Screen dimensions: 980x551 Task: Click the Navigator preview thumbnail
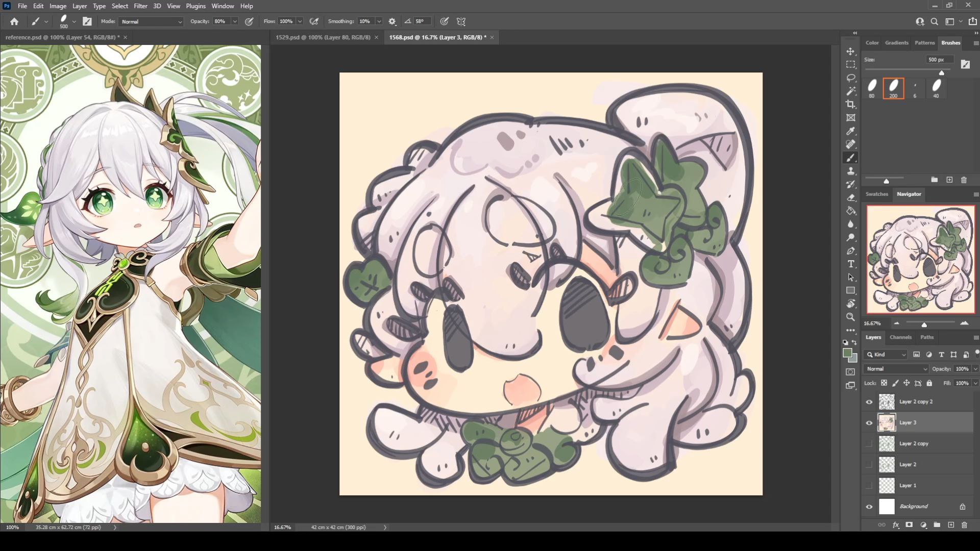pos(921,260)
